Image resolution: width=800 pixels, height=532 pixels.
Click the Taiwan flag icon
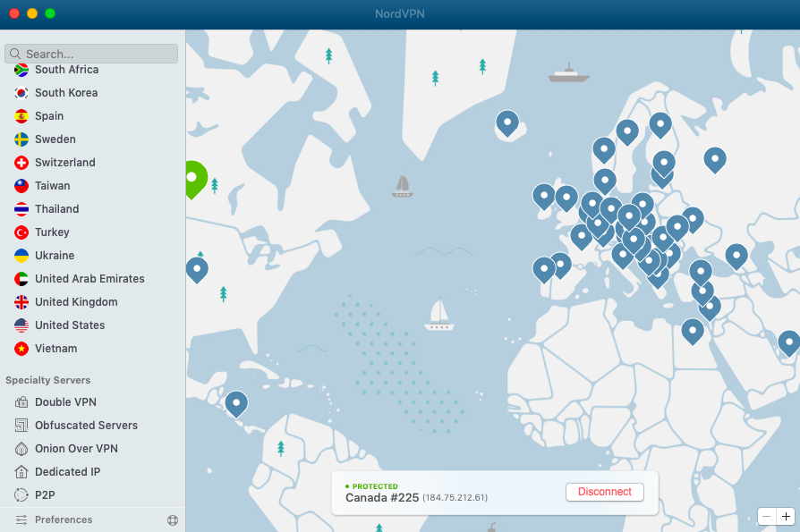21,186
